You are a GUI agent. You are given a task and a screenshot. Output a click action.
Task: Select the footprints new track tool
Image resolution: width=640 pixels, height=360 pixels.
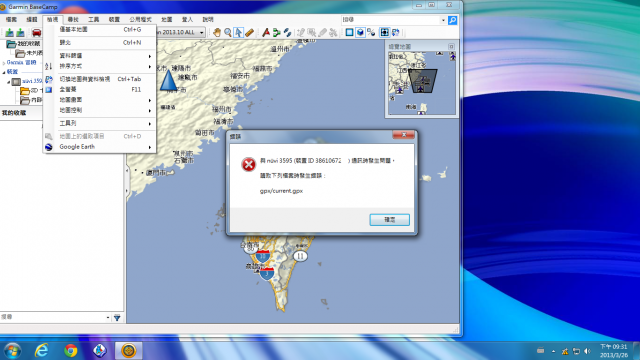tap(287, 32)
